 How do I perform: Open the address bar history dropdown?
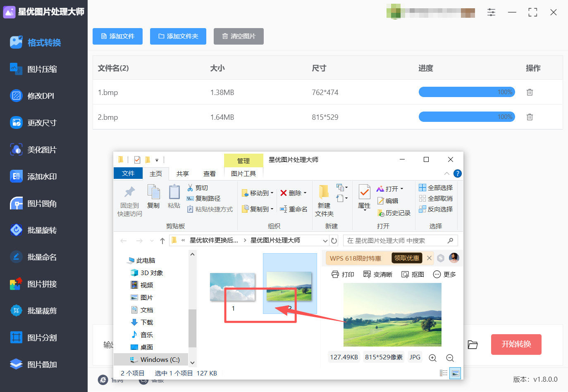pos(325,240)
